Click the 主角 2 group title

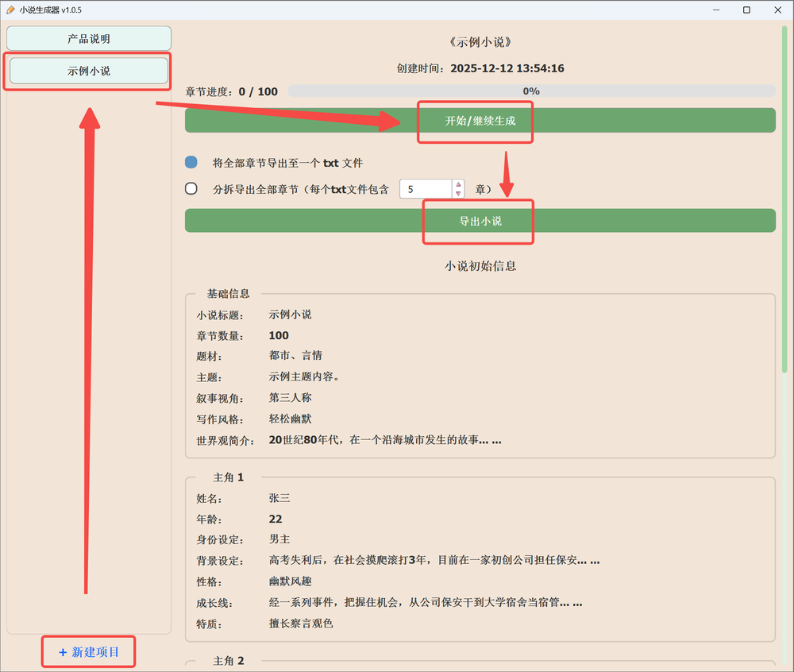click(228, 661)
